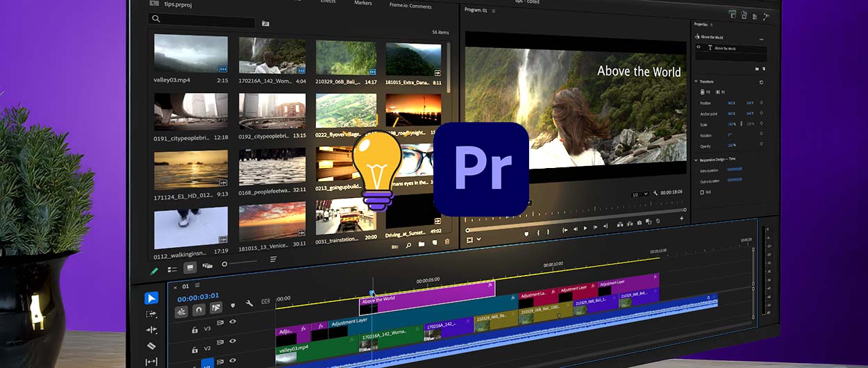The height and width of the screenshot is (368, 868).
Task: Toggle V2 track lock
Action: click(x=194, y=350)
